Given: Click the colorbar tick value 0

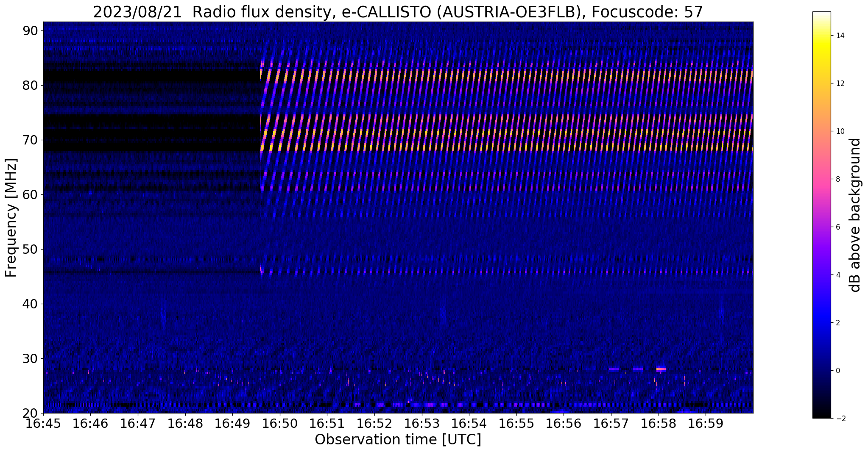Looking at the screenshot, I should 837,371.
